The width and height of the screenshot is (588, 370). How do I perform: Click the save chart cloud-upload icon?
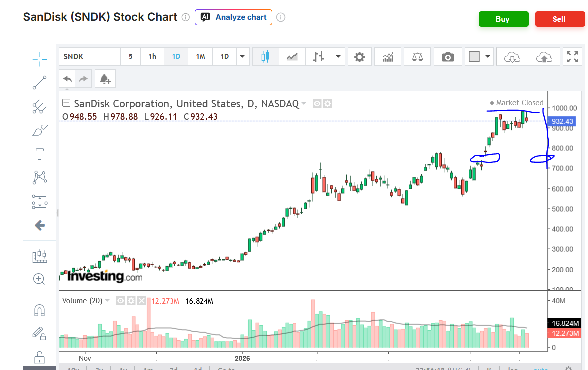pos(544,57)
